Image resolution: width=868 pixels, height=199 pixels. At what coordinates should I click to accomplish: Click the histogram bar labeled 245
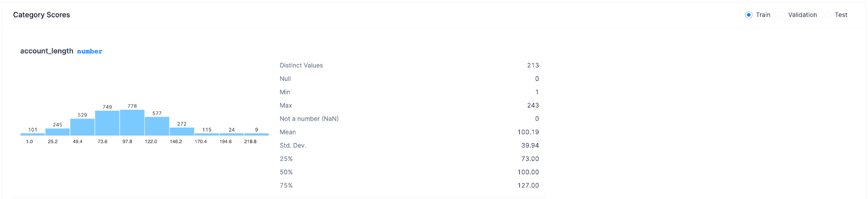coord(58,132)
